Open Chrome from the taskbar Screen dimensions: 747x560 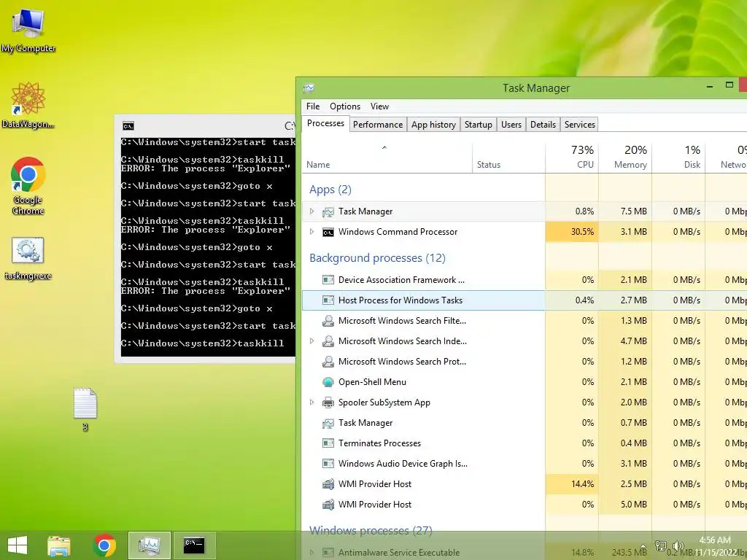104,545
